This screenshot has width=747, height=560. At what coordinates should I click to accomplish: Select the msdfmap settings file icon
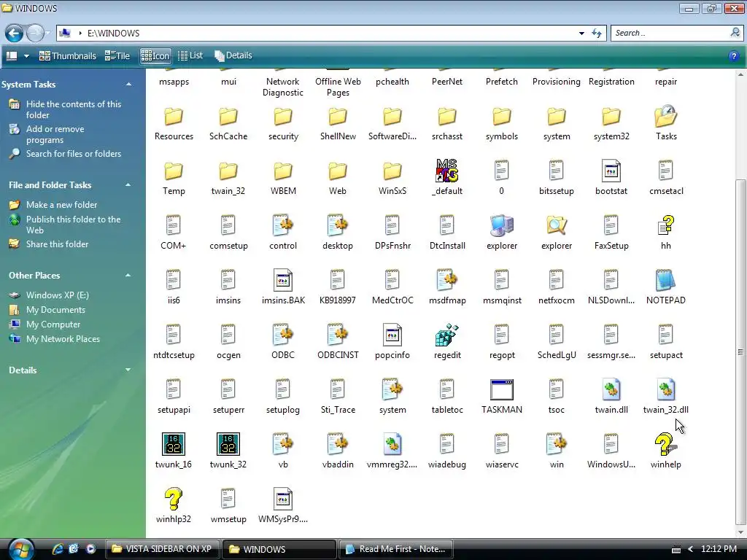[x=447, y=281]
